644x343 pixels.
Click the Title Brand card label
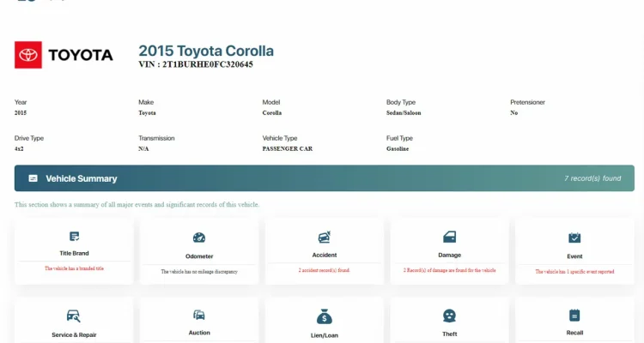[74, 253]
